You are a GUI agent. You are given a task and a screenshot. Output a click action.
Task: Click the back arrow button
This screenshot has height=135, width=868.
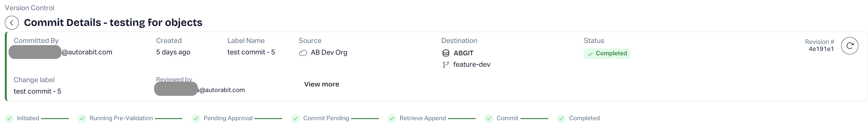tap(12, 23)
